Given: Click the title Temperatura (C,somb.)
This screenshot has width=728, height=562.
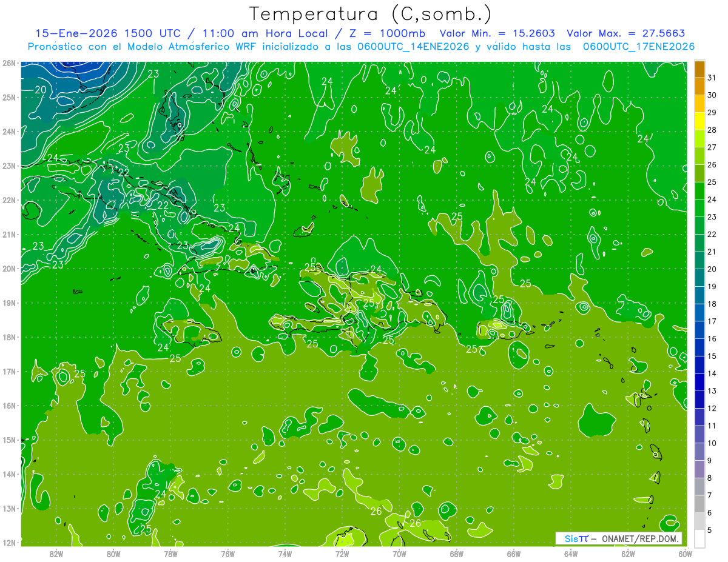Looking at the screenshot, I should click(x=370, y=15).
